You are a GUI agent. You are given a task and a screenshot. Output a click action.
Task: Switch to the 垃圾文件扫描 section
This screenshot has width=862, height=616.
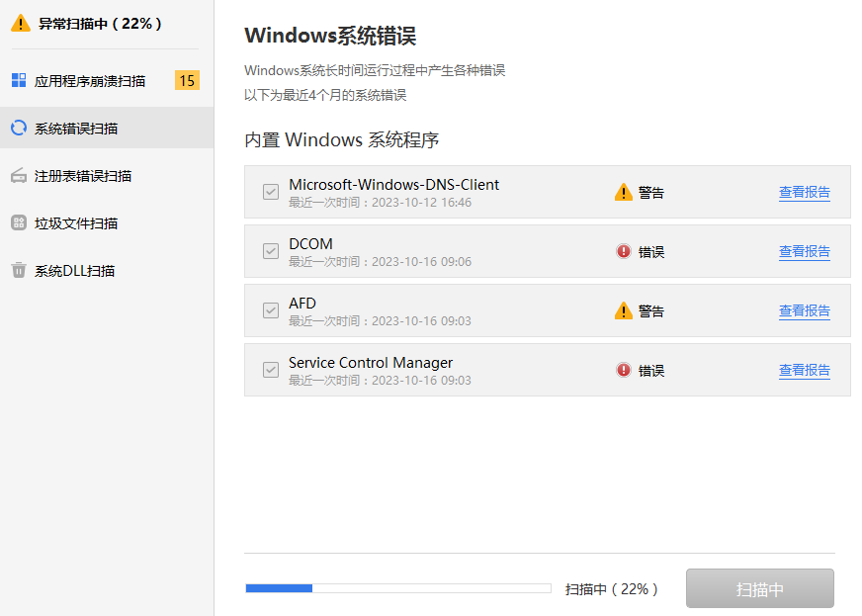point(79,222)
